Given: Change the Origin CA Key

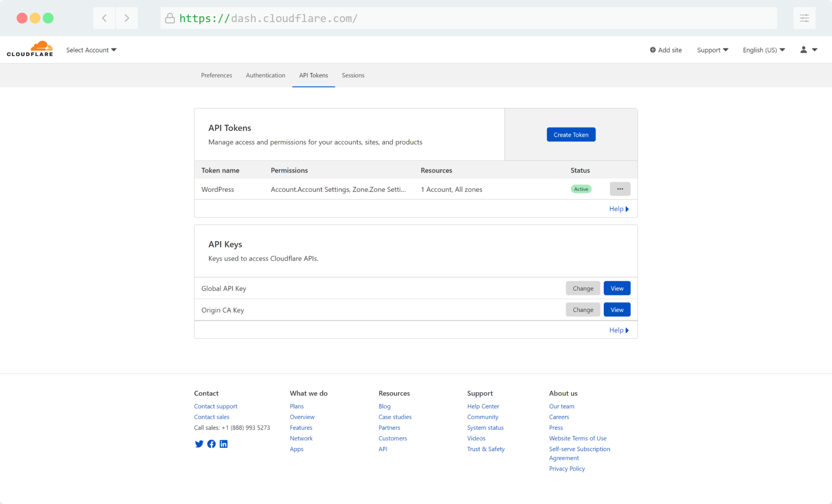Looking at the screenshot, I should point(583,309).
